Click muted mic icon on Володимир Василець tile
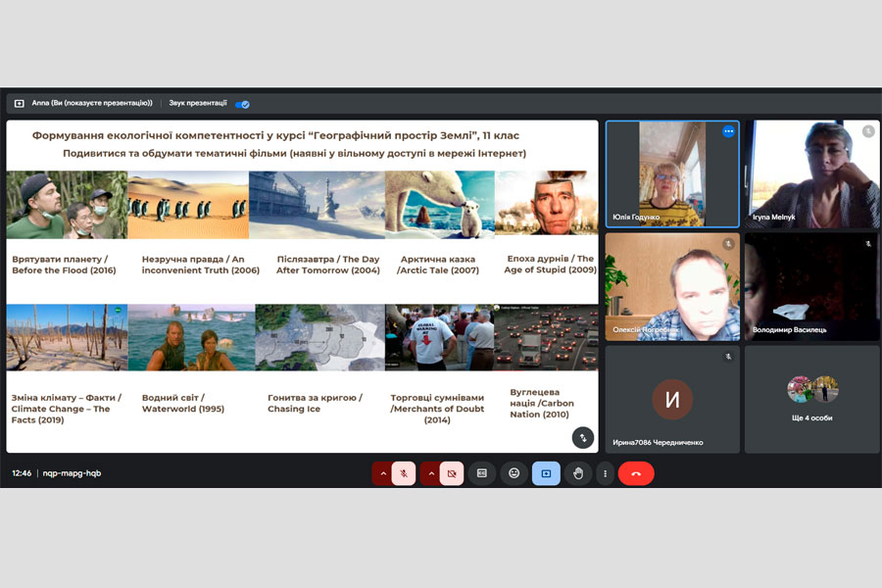Viewport: 882px width, 588px height. 868,244
